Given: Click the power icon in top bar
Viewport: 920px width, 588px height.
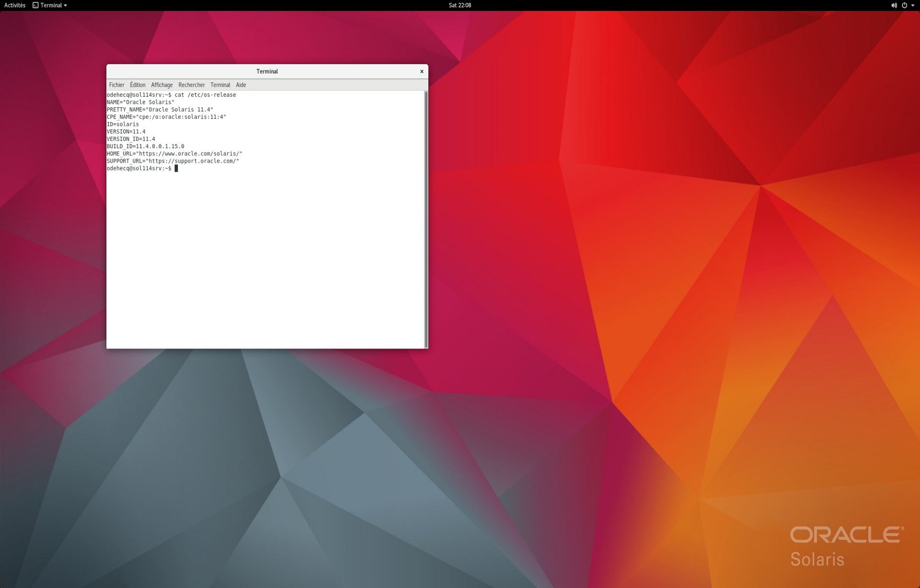Looking at the screenshot, I should click(x=904, y=5).
